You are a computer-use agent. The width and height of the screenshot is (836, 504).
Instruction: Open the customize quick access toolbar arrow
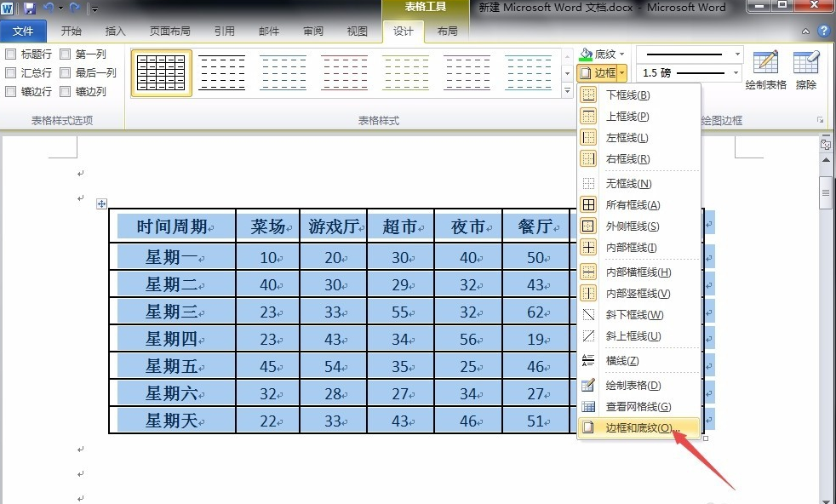coord(94,9)
